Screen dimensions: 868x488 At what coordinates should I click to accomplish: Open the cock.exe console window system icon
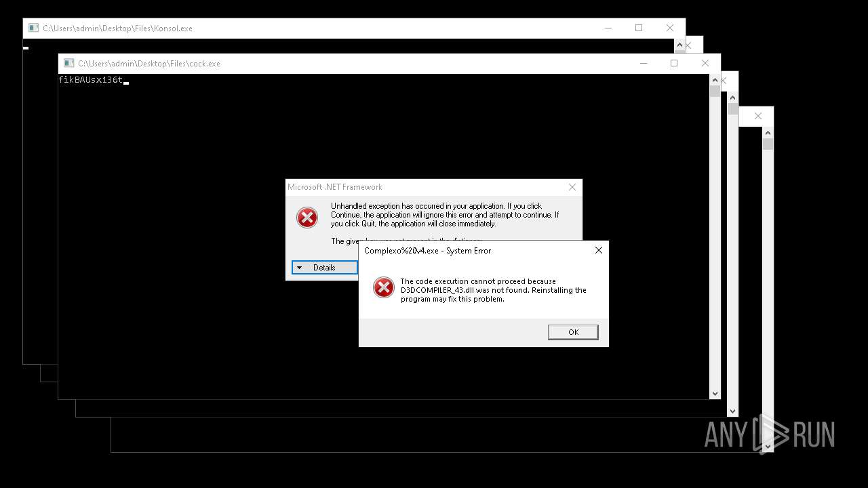pyautogui.click(x=68, y=63)
